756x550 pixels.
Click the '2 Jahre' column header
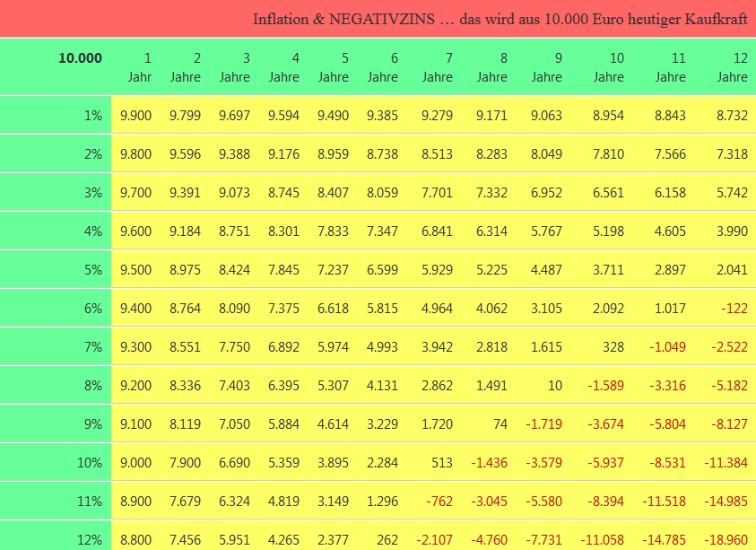185,67
